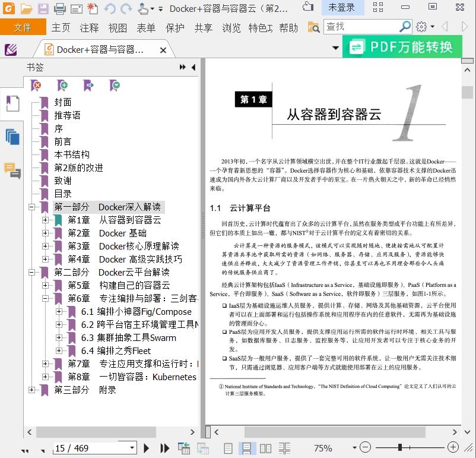
Task: Expand 第1章 从容器到容器云 node
Action: click(45, 220)
